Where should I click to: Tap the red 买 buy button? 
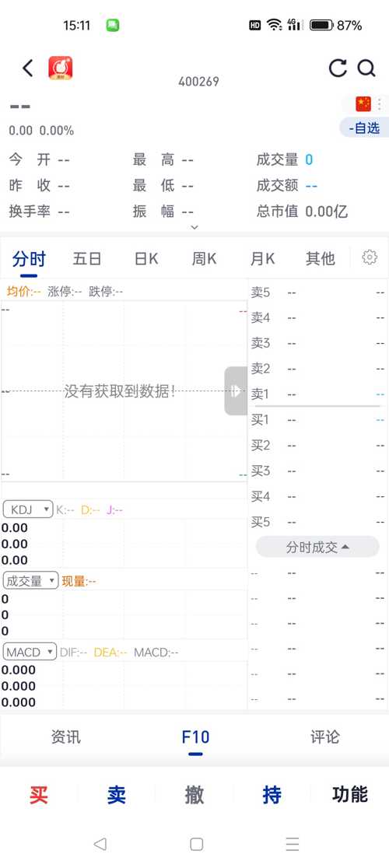coord(39,795)
